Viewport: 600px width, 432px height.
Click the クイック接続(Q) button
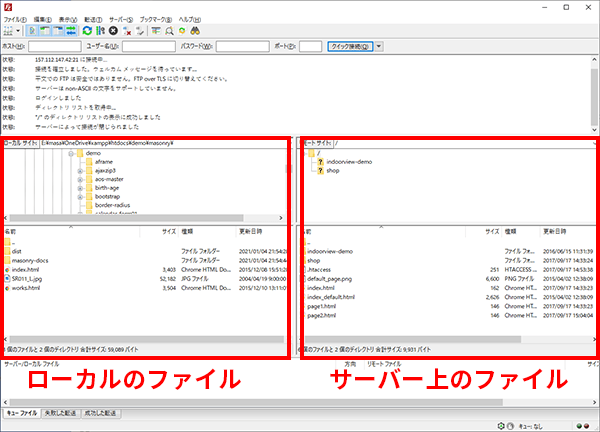350,46
